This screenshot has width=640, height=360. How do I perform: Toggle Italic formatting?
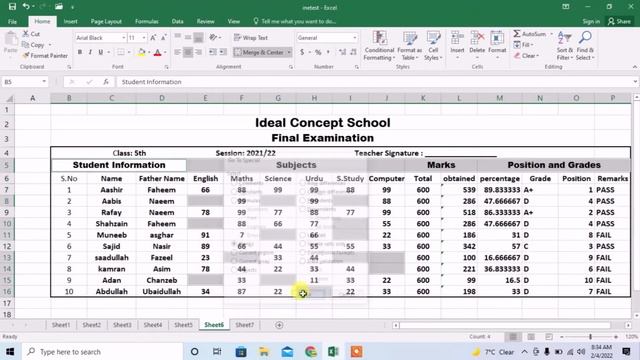(90, 52)
